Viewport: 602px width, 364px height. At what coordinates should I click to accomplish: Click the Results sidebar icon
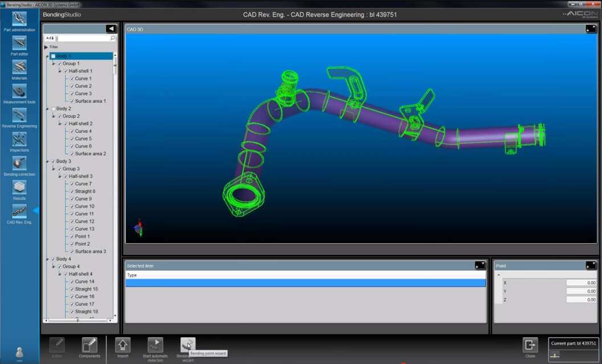click(x=19, y=188)
